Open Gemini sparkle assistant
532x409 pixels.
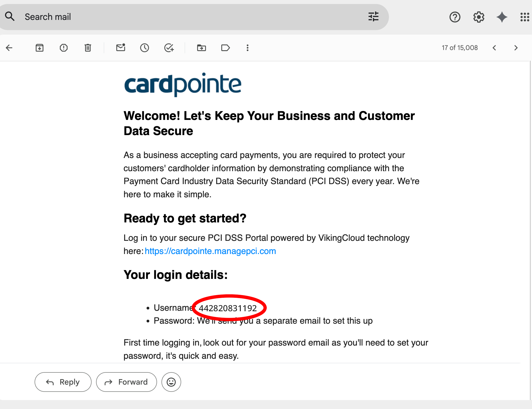502,17
